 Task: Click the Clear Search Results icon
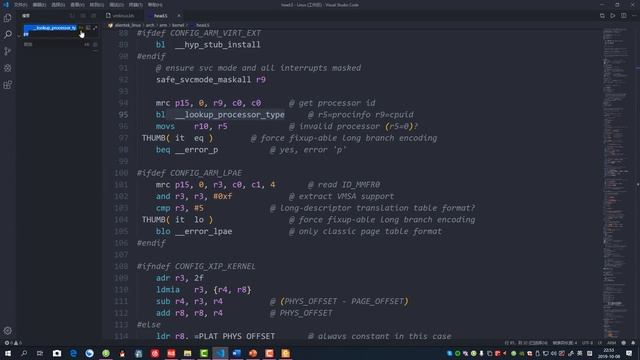click(x=83, y=16)
